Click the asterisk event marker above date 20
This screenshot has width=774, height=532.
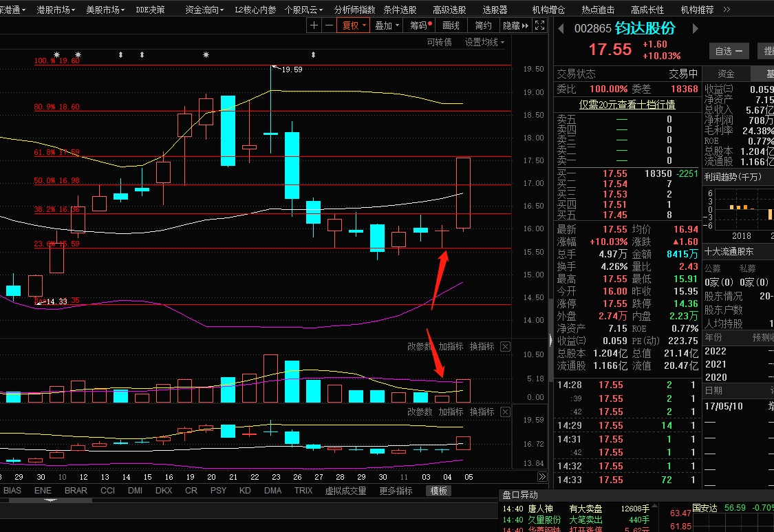click(x=206, y=55)
